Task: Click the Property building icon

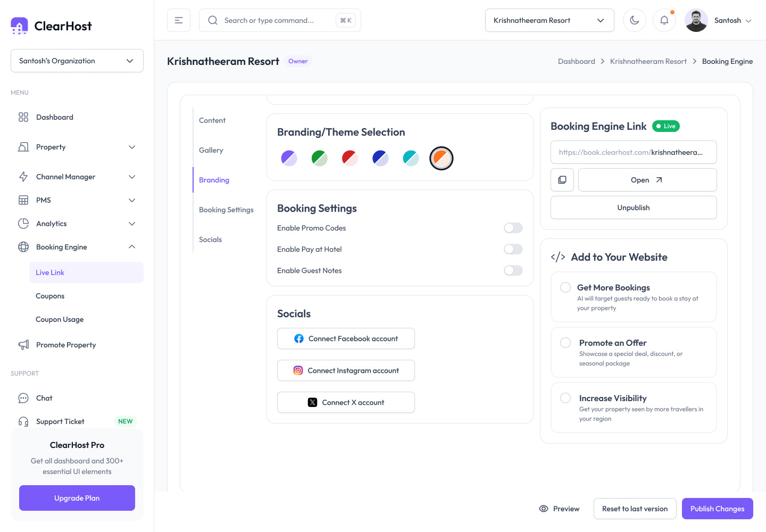Action: [23, 147]
